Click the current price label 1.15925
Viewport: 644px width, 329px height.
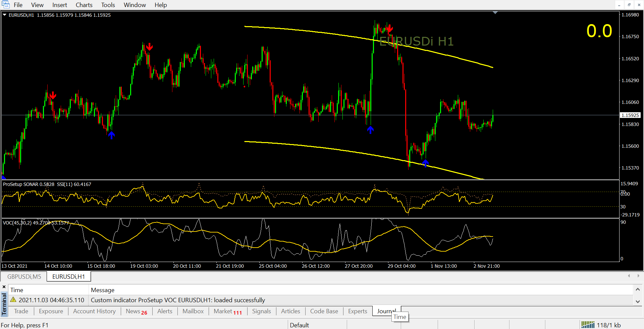(630, 115)
